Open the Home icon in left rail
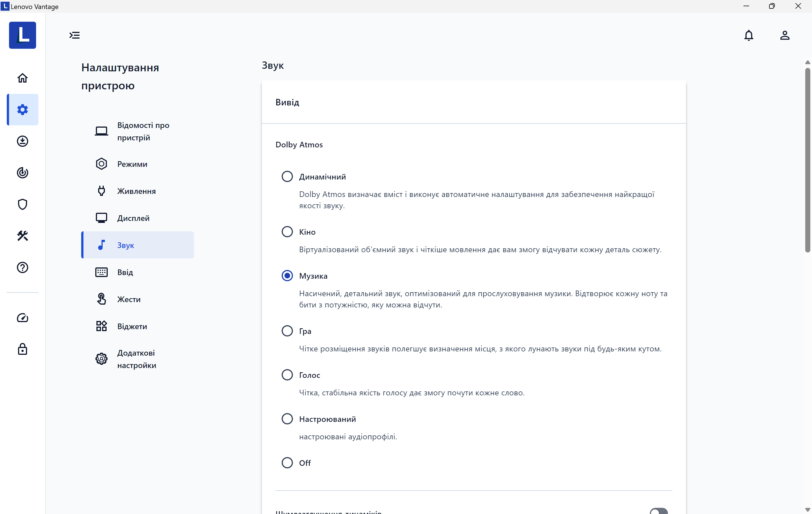This screenshot has width=812, height=514. [x=22, y=78]
